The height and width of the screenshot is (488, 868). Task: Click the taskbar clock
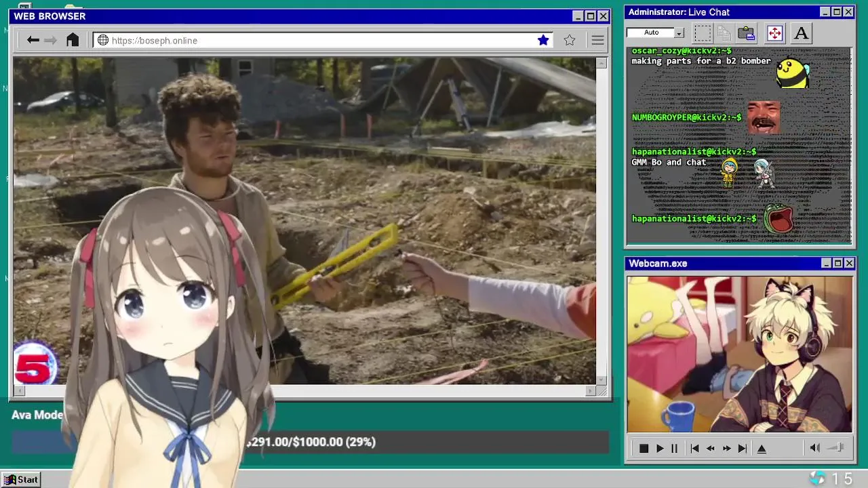842,479
